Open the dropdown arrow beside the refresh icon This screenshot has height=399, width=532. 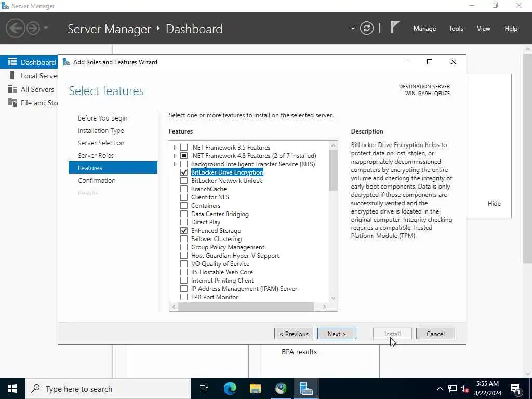(353, 29)
